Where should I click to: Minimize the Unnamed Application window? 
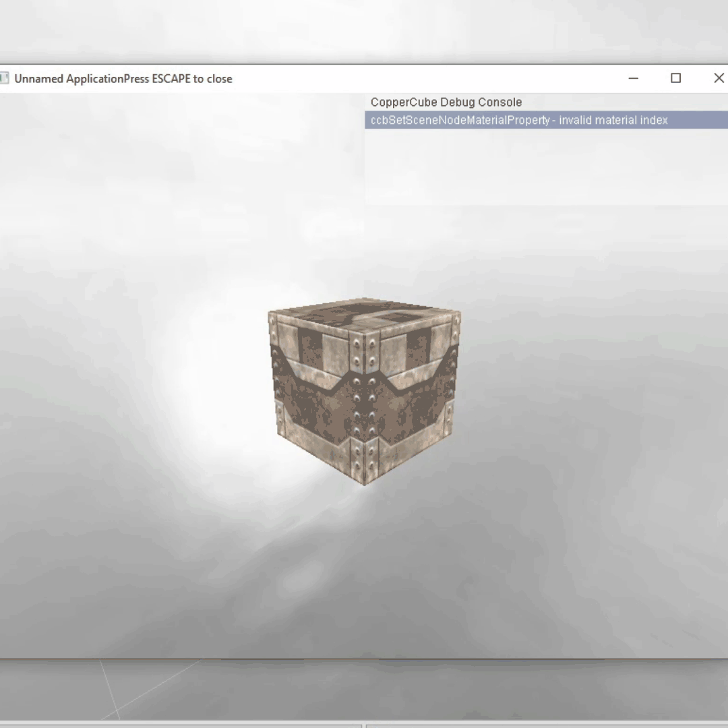click(x=633, y=78)
